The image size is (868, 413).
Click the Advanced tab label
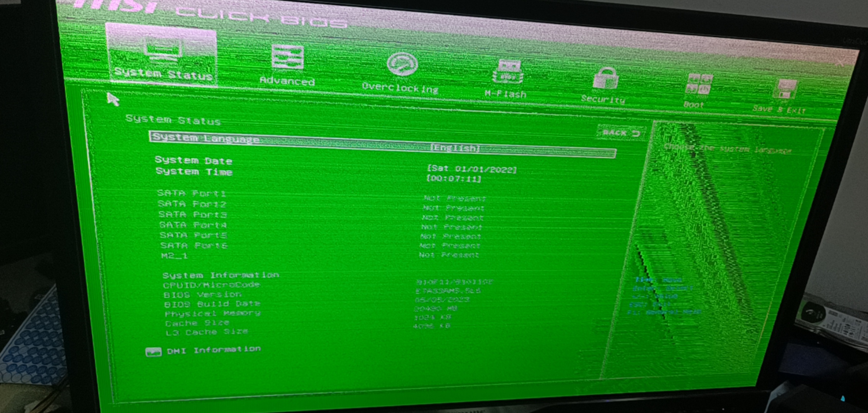pyautogui.click(x=287, y=81)
